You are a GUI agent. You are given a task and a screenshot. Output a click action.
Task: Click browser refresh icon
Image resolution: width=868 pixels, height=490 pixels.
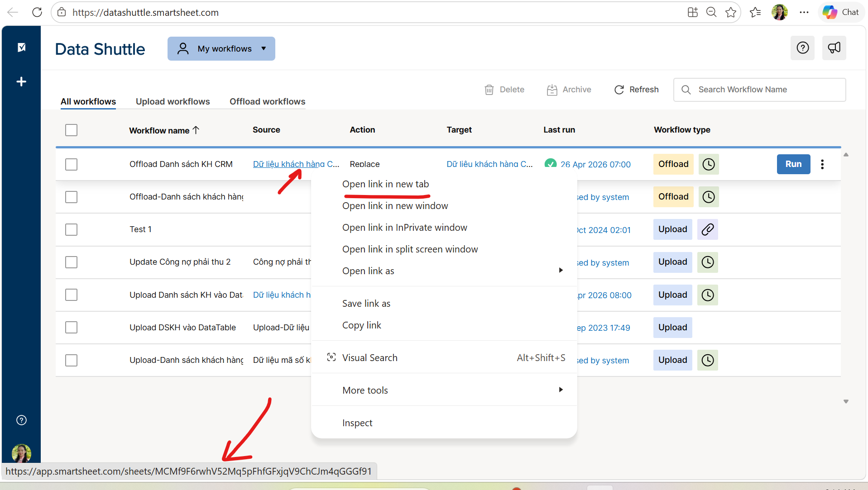pos(37,12)
